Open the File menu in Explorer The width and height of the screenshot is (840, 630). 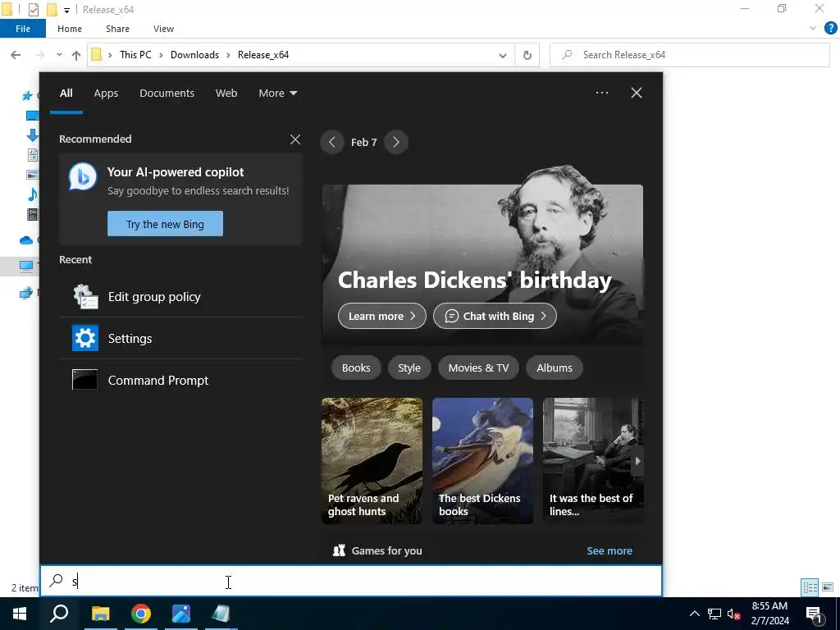pos(23,29)
